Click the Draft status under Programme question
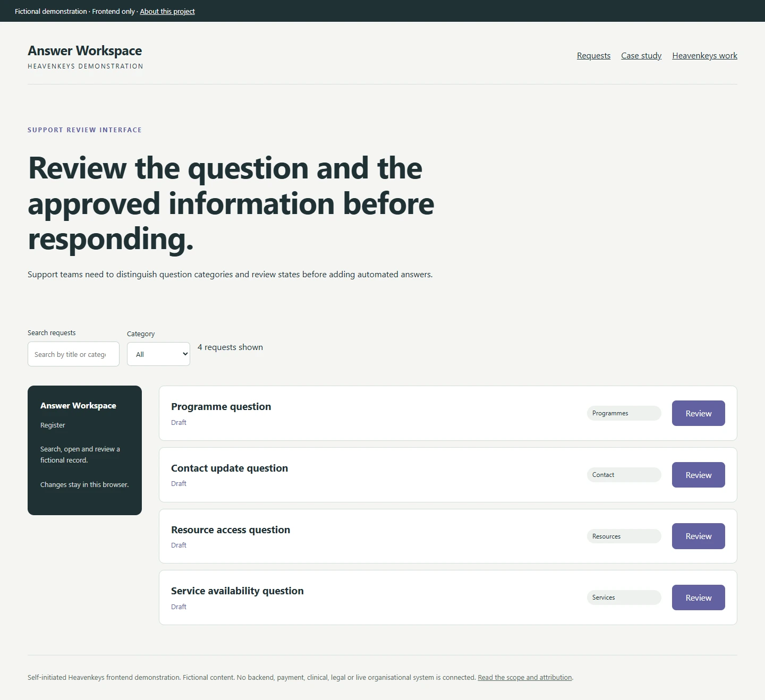The width and height of the screenshot is (765, 700). (178, 423)
